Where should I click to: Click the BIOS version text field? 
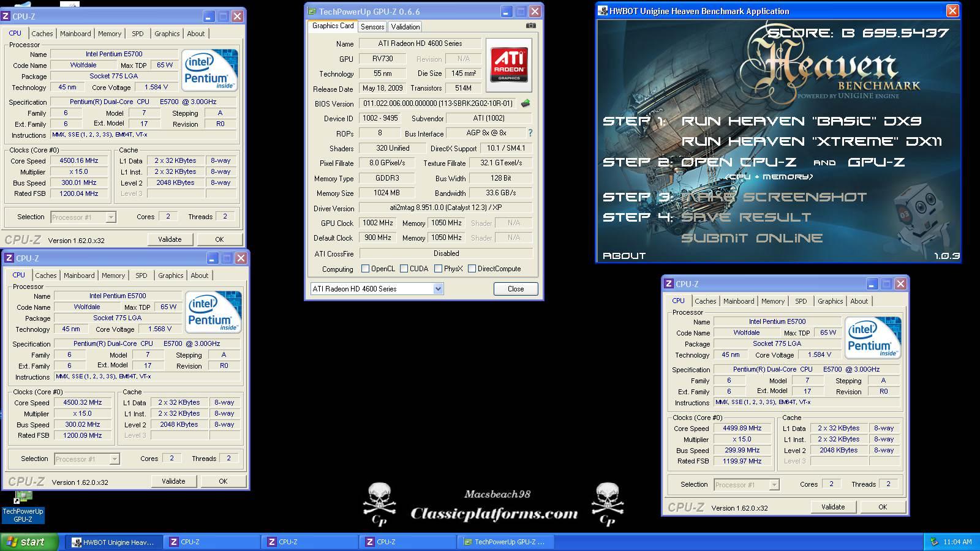click(x=437, y=103)
